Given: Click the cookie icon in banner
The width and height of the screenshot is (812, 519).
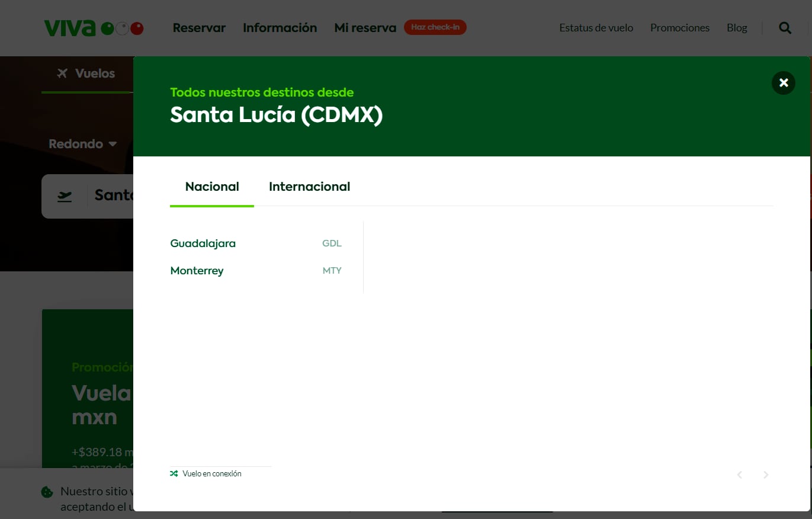Looking at the screenshot, I should pos(47,492).
